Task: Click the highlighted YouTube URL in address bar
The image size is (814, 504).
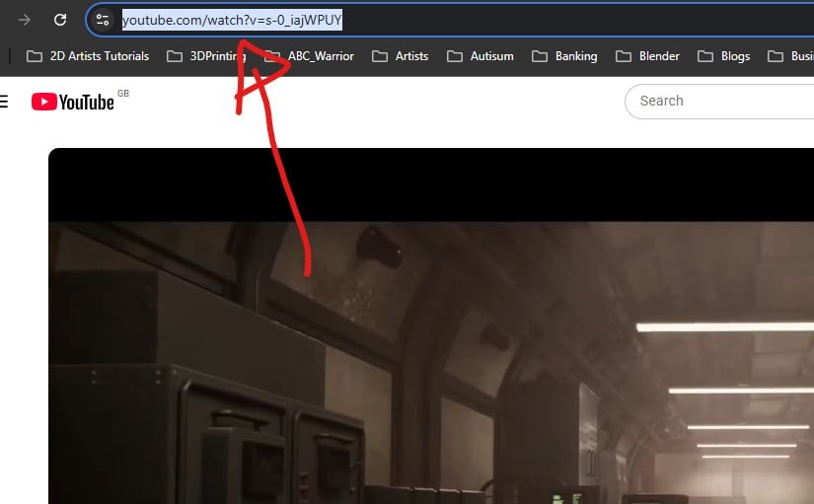Action: click(x=232, y=20)
